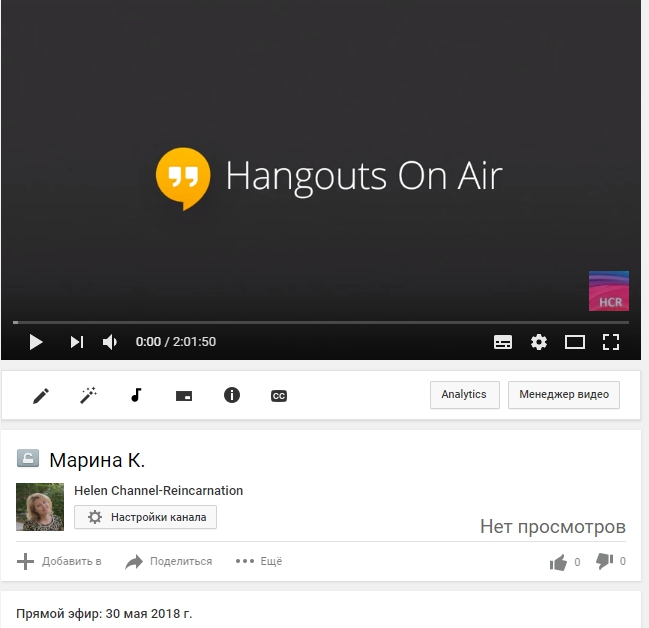Open the audio music note tool

click(x=136, y=395)
